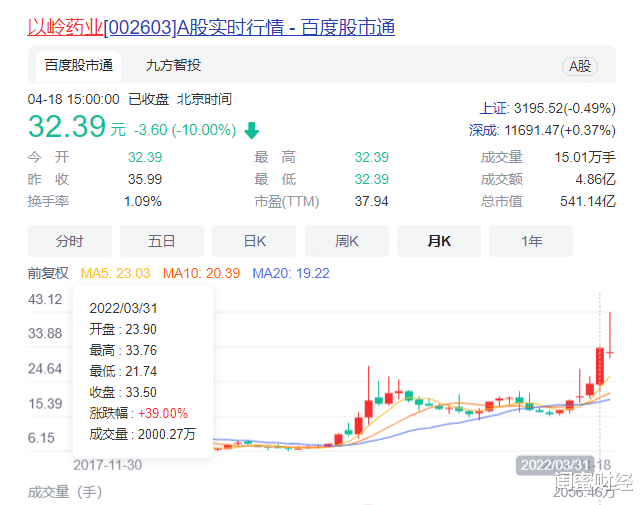
Task: Click the current price 32.39
Action: click(x=67, y=126)
